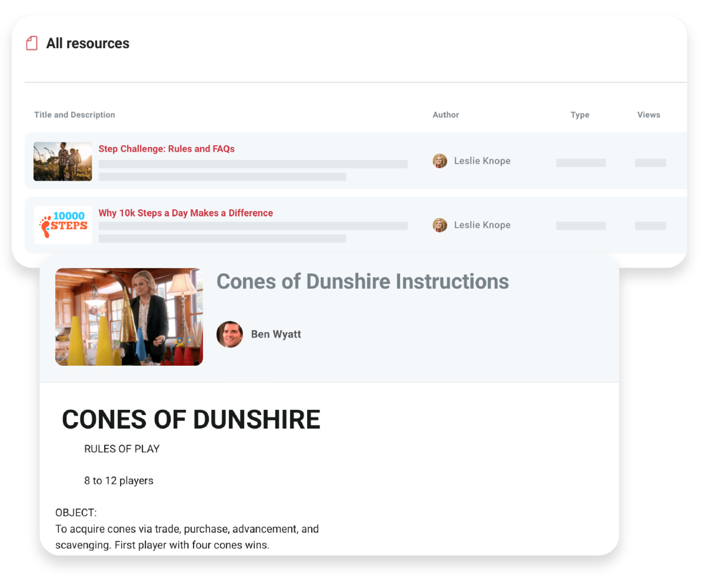Click Leslie Knope avatar in Step Challenge row
706x588 pixels.
coord(440,161)
